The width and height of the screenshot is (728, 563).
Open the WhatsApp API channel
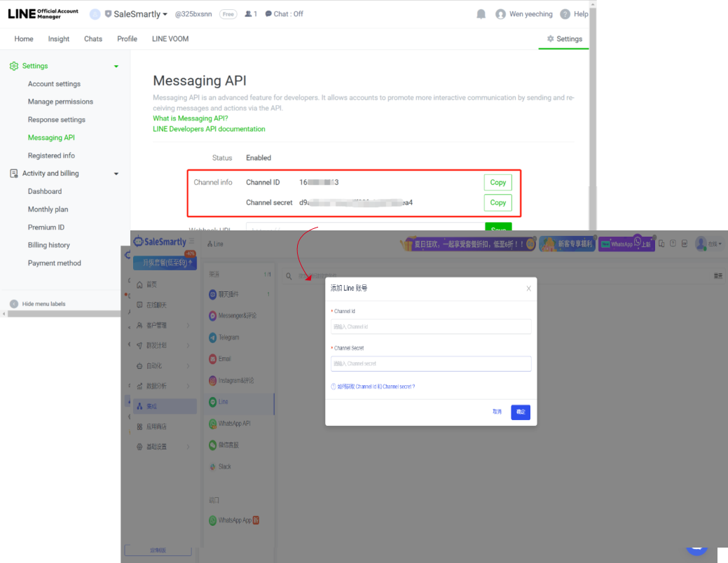click(x=234, y=424)
